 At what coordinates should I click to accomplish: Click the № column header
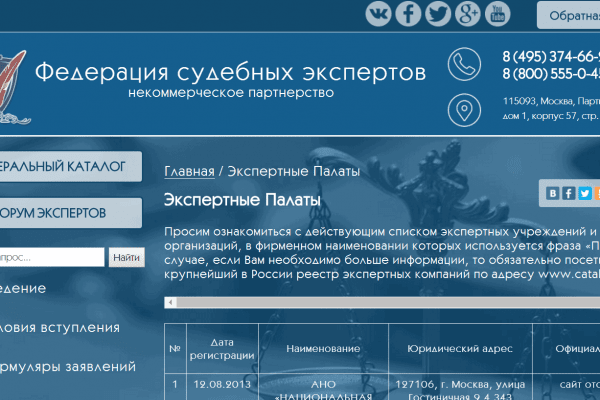[175, 348]
